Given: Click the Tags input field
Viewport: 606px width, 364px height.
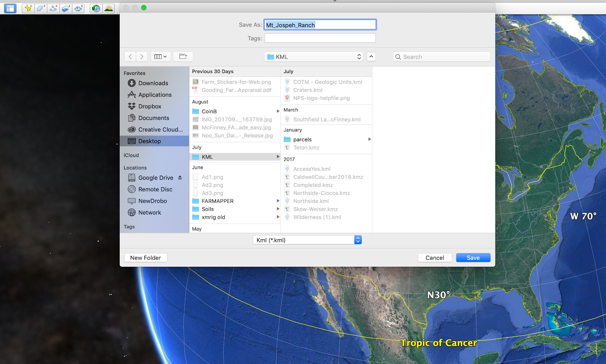Looking at the screenshot, I should [320, 38].
